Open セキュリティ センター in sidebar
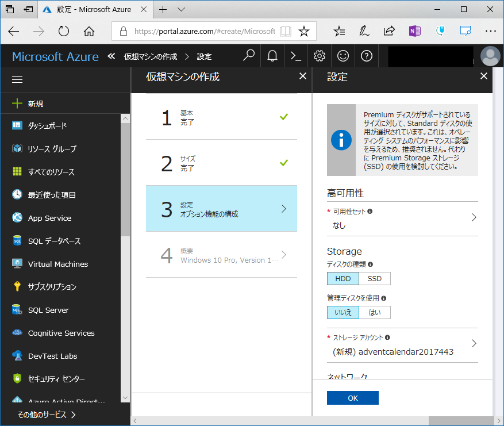This screenshot has height=426, width=504. coord(61,379)
